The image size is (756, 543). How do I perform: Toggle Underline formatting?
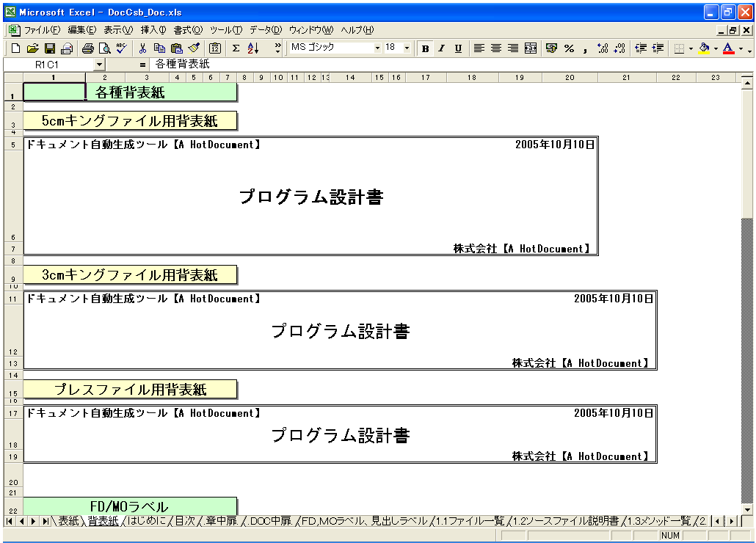(x=458, y=48)
